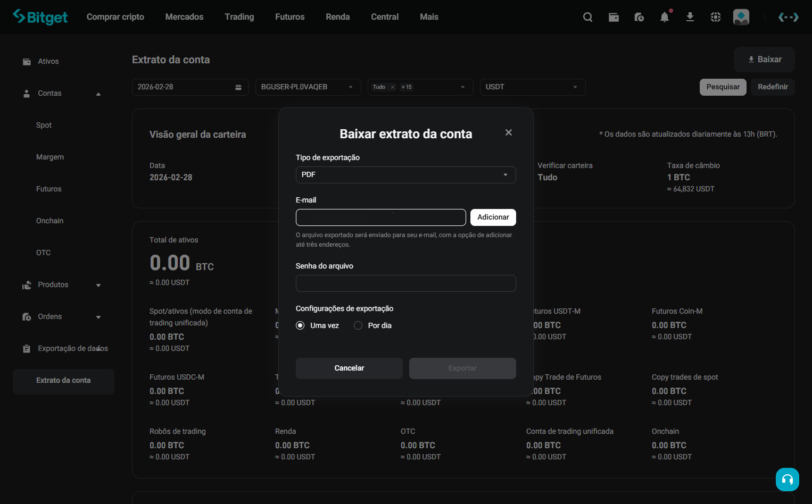Close the Baixar extrato da conta dialog

pos(509,132)
